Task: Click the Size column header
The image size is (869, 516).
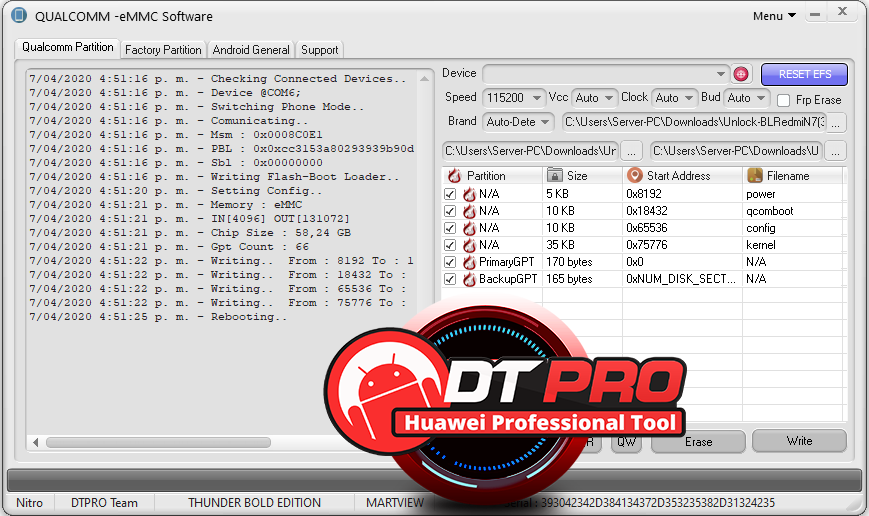Action: 582,176
